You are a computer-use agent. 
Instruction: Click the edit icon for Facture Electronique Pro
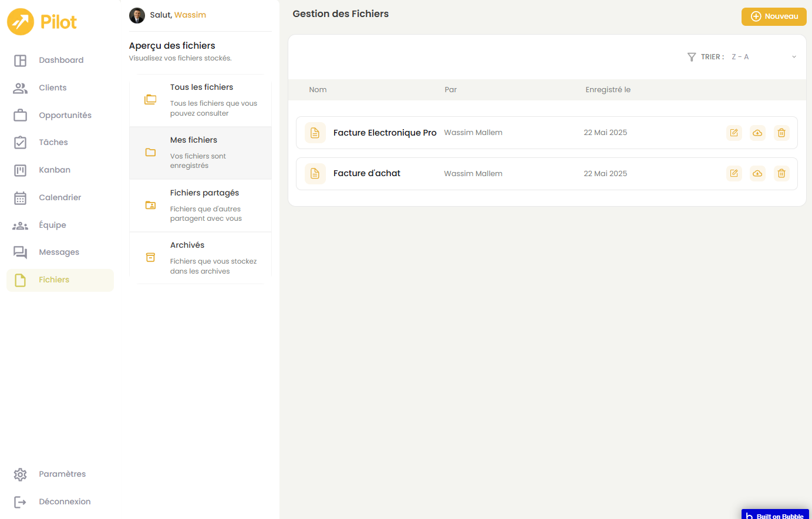(734, 133)
